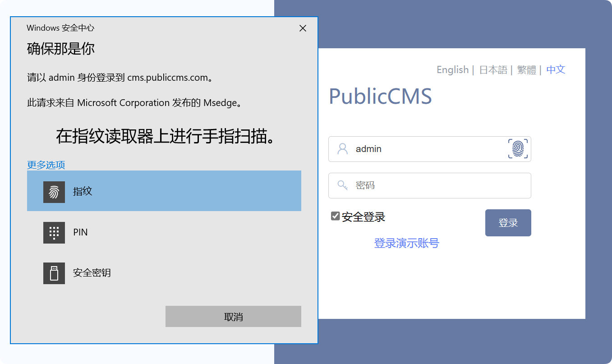Click the user icon in the admin input box
612x364 pixels.
tap(343, 149)
